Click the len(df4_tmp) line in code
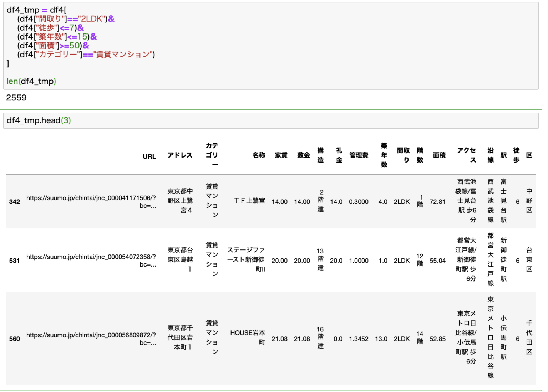This screenshot has height=392, width=548. 31,81
